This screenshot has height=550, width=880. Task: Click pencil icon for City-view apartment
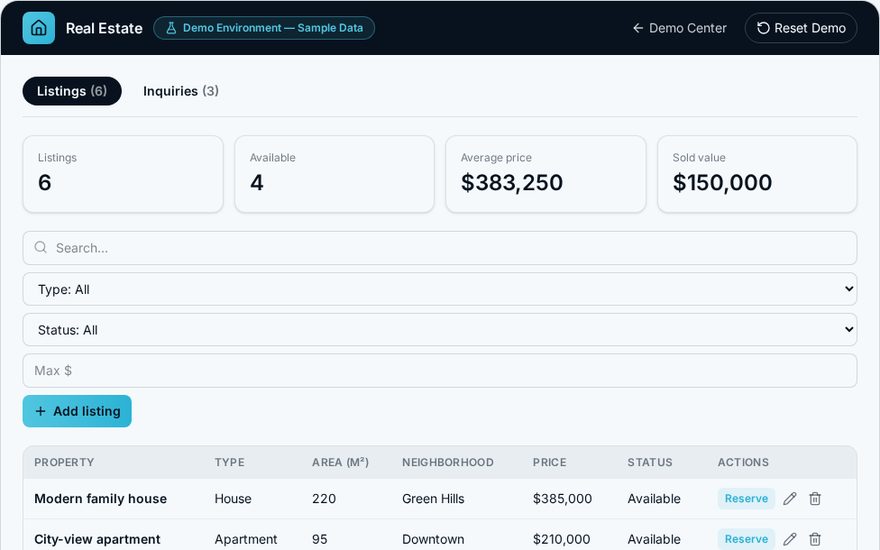(x=790, y=539)
